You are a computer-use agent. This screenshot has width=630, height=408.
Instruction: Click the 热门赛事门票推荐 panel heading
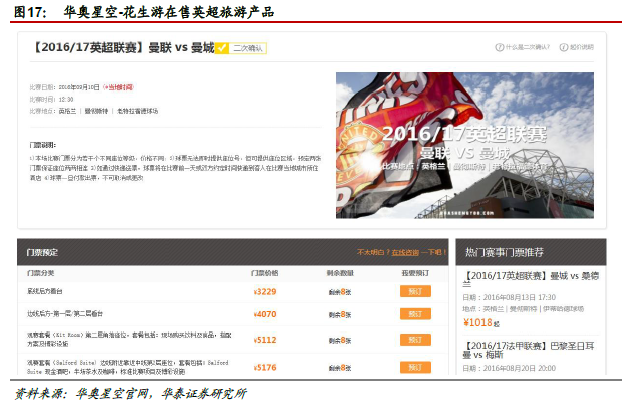pyautogui.click(x=504, y=252)
